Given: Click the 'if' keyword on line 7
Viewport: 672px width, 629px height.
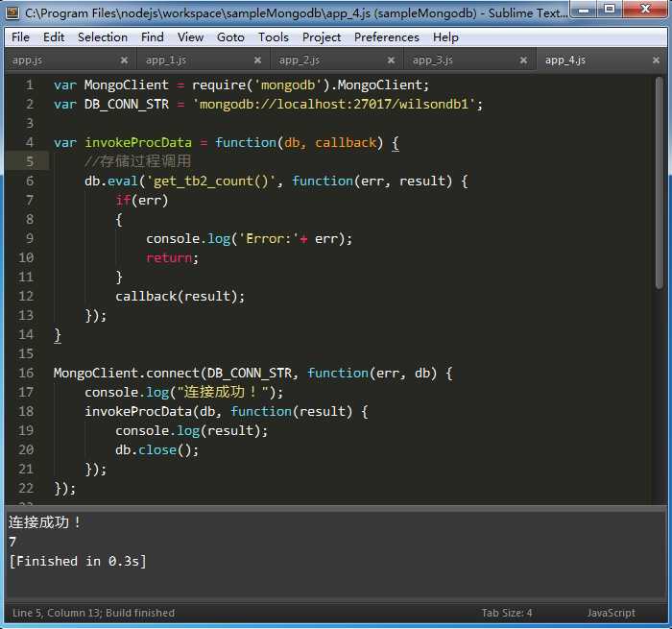Looking at the screenshot, I should pos(123,201).
